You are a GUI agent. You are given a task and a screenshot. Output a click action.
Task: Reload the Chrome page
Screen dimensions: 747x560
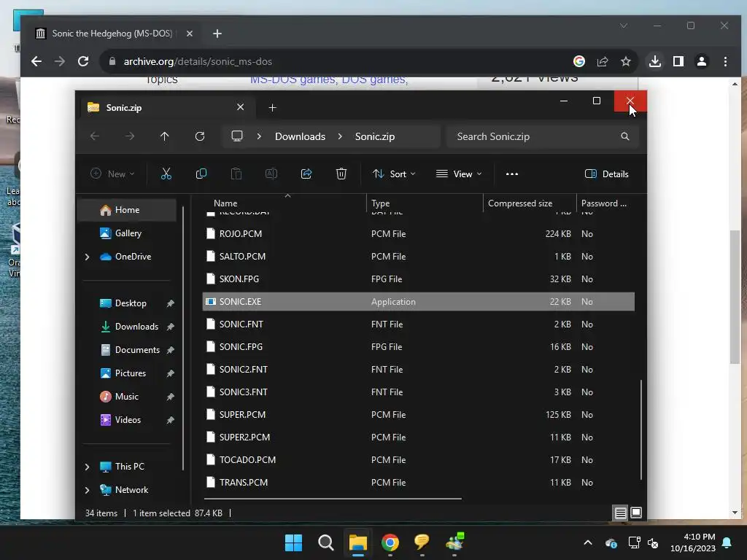point(83,61)
